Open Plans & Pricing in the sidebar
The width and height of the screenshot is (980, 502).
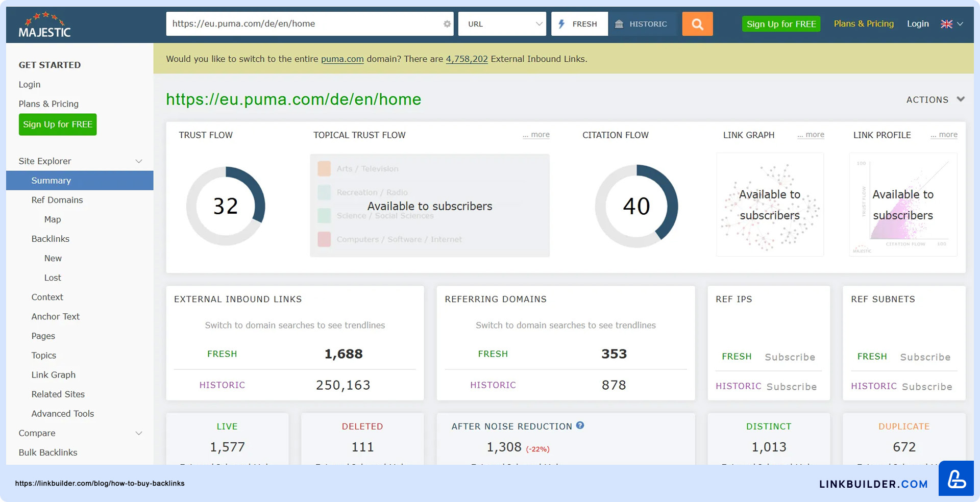(x=48, y=104)
